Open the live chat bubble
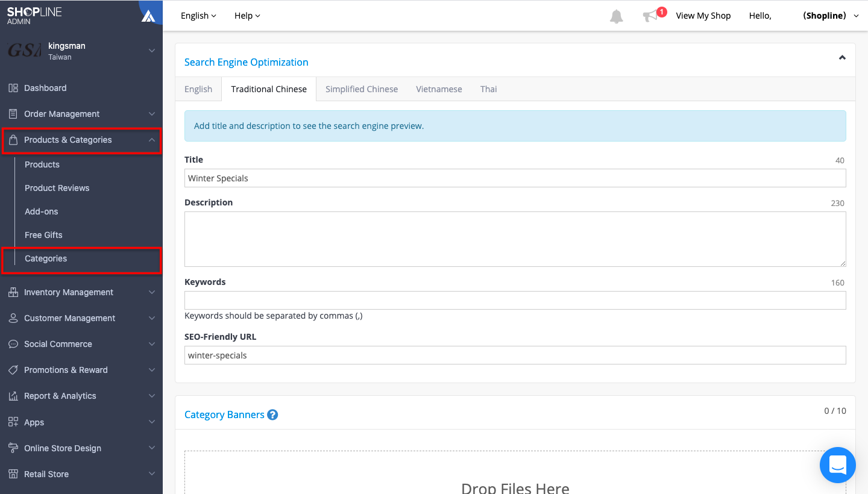This screenshot has height=494, width=868. [838, 465]
